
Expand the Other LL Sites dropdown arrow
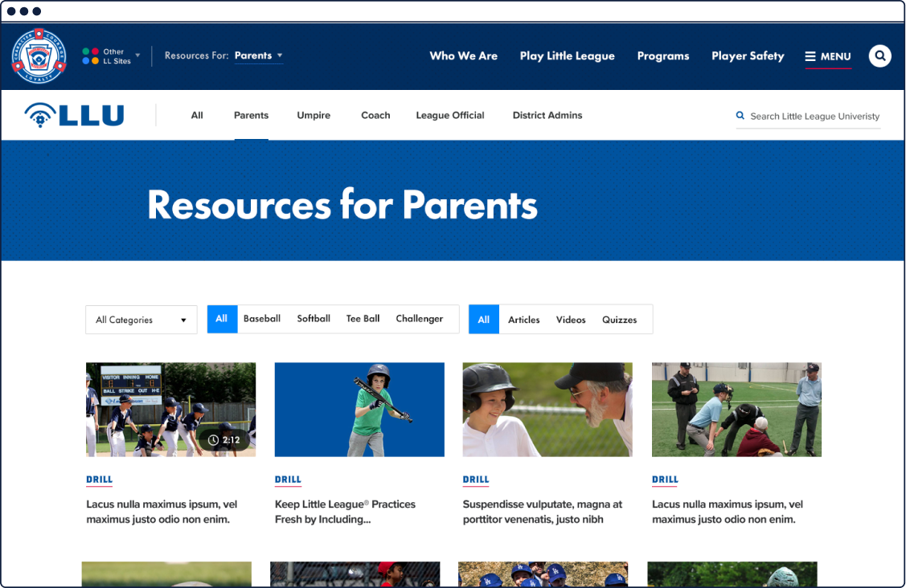coord(137,55)
